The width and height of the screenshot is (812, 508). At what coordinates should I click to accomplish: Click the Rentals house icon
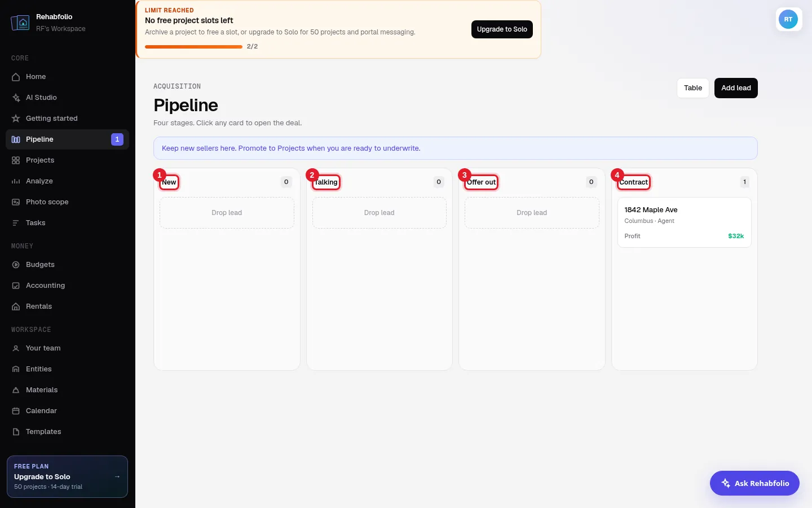click(16, 306)
